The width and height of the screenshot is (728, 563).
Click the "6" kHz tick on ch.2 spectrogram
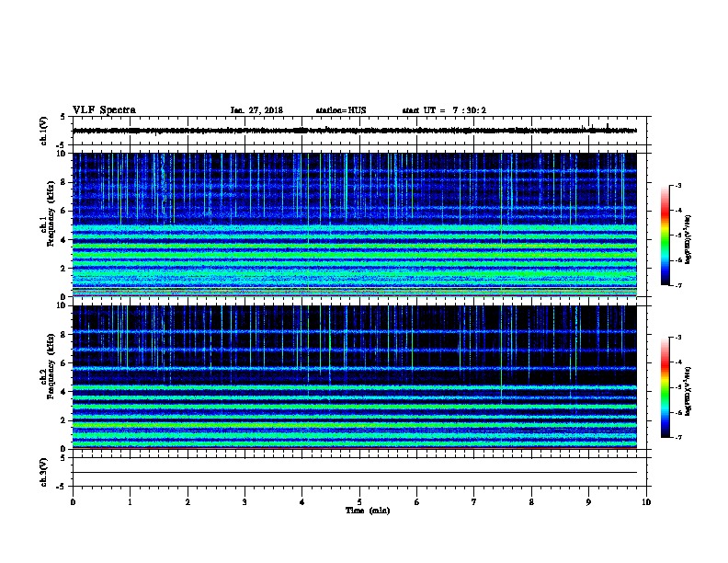(63, 362)
